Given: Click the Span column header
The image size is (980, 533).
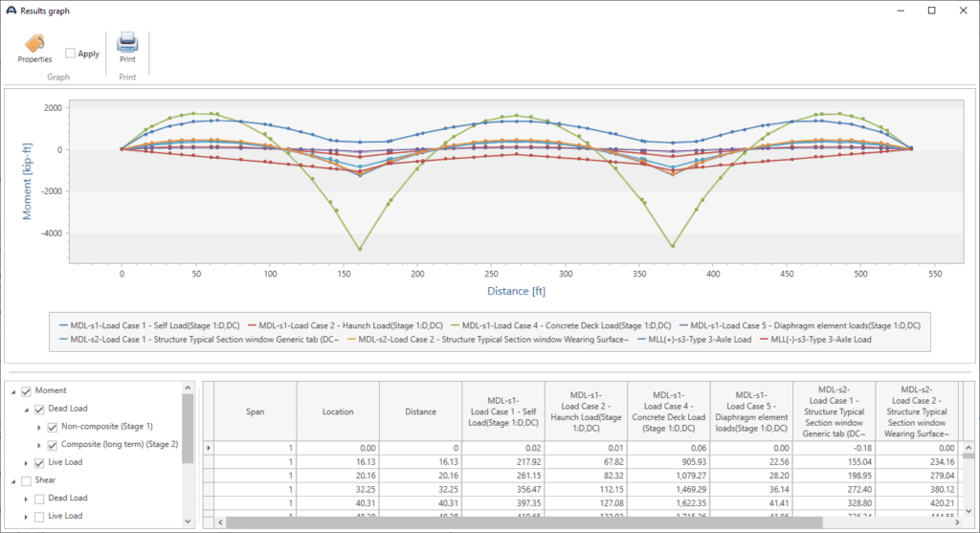Looking at the screenshot, I should coord(254,412).
